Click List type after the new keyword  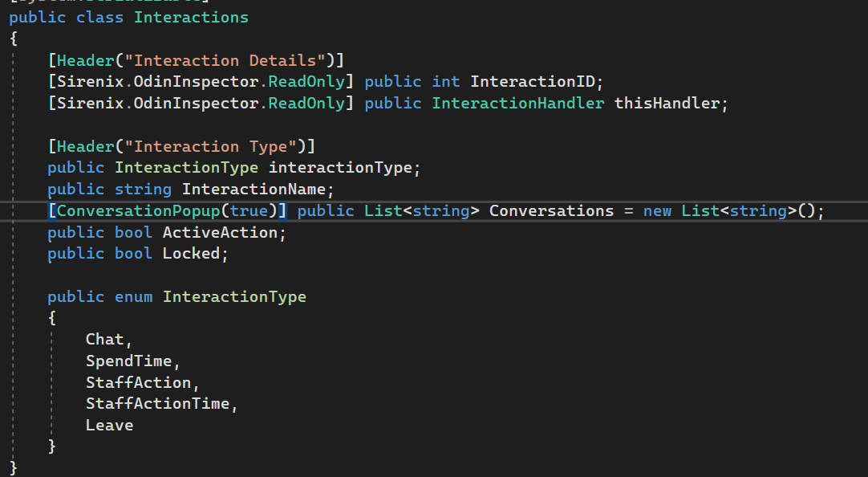click(700, 211)
